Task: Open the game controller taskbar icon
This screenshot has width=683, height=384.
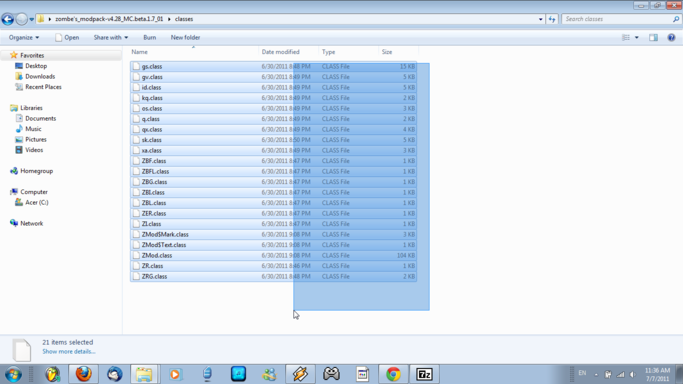Action: pyautogui.click(x=331, y=374)
